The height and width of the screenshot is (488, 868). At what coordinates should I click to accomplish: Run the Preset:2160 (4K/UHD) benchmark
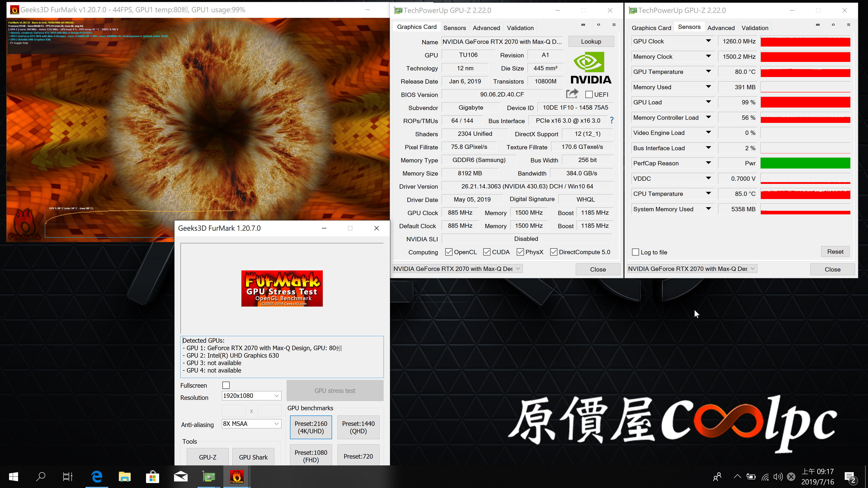click(311, 427)
